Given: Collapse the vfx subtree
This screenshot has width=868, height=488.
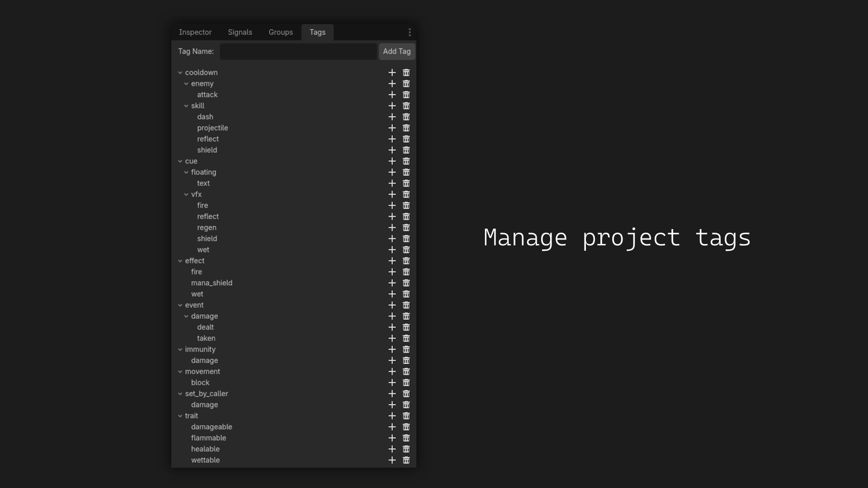Looking at the screenshot, I should coord(186,194).
